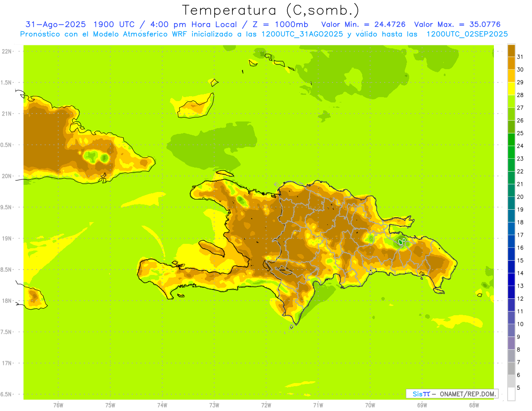Click the "22N" latitude label

pos(6,51)
